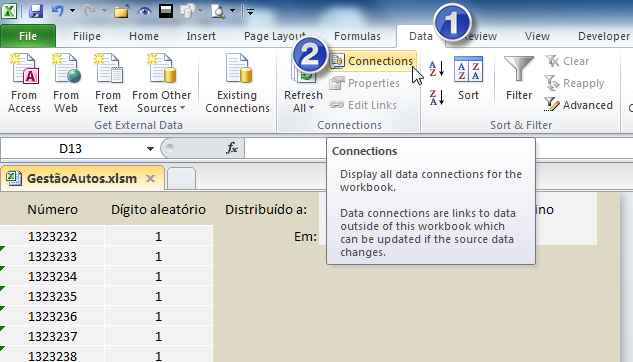The width and height of the screenshot is (633, 362).
Task: Import data From Access
Action: (x=24, y=84)
